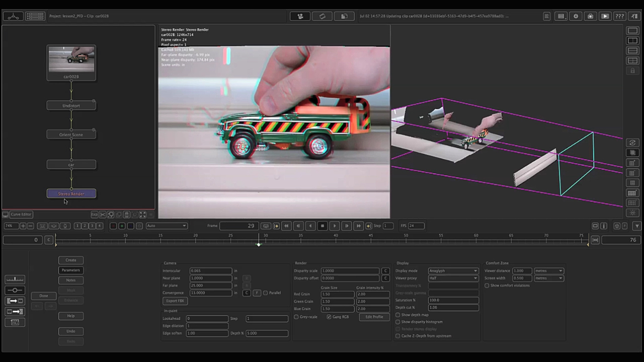Open the Display mode Anaglyph dropdown

(x=453, y=271)
